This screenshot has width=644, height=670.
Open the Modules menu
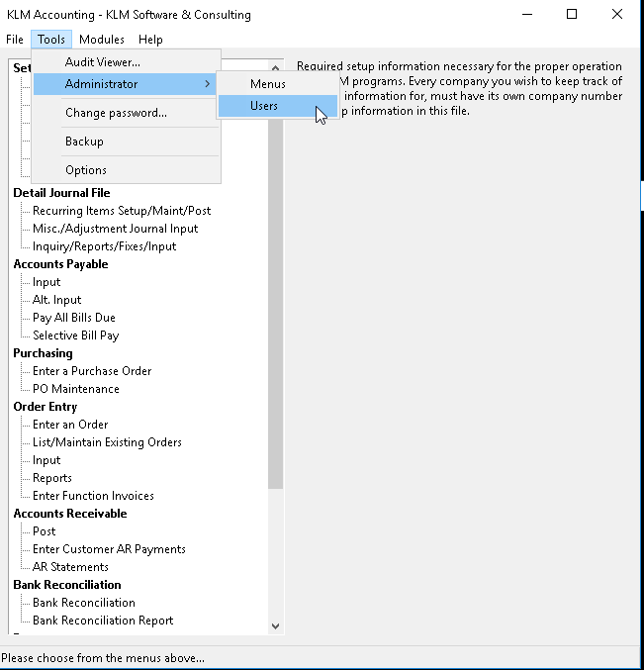(102, 40)
